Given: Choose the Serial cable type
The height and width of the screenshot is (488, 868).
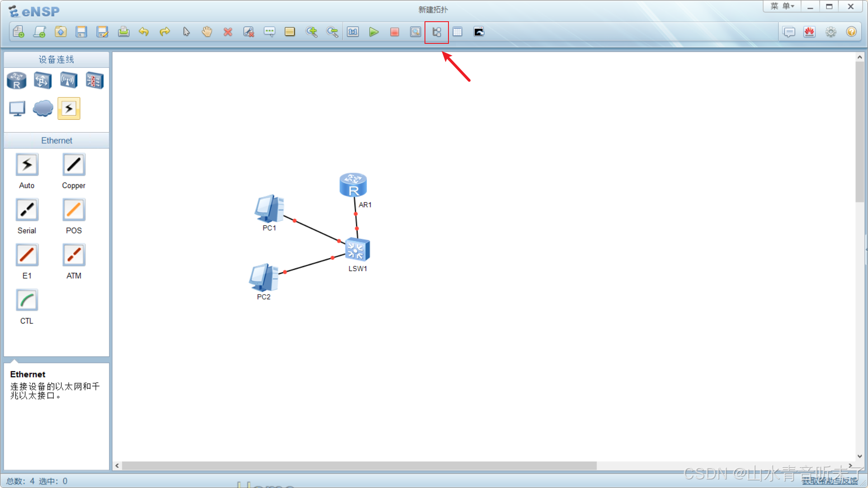Looking at the screenshot, I should coord(27,210).
